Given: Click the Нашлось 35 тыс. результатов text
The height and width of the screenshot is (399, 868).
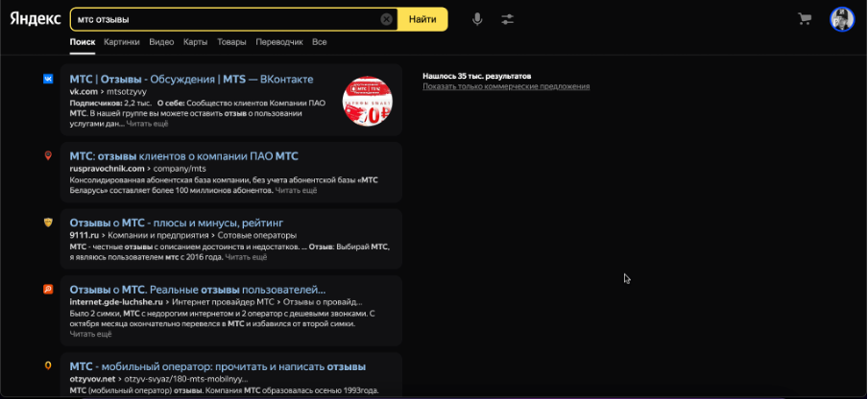Looking at the screenshot, I should click(476, 77).
